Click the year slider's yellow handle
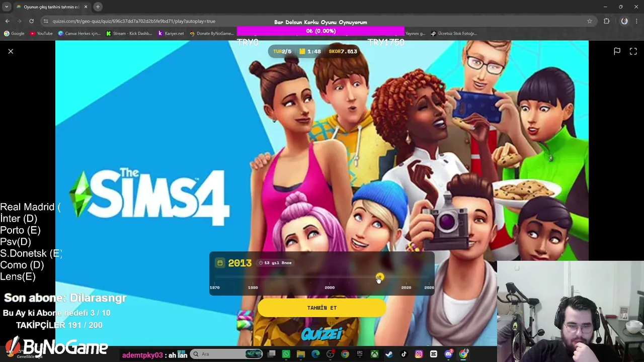644x362 pixels. pyautogui.click(x=379, y=277)
